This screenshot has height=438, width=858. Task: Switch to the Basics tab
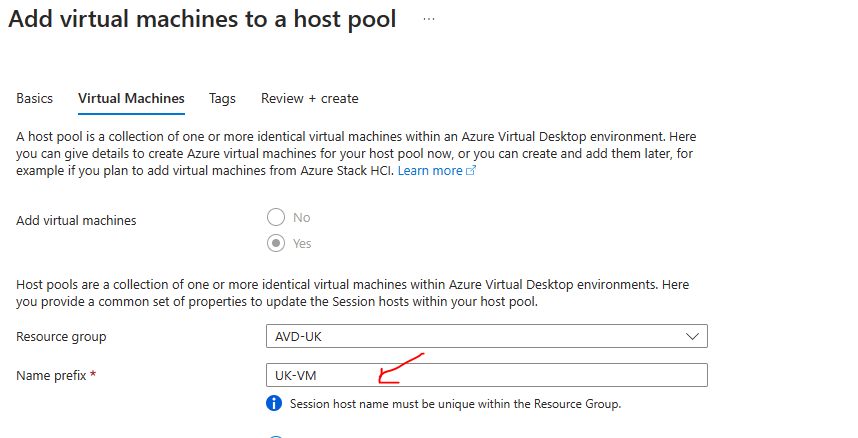[35, 98]
